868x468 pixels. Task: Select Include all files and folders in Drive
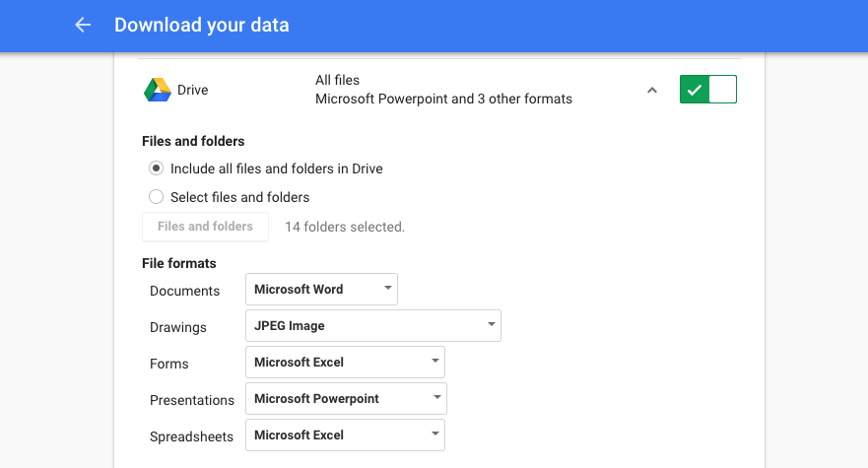point(156,168)
